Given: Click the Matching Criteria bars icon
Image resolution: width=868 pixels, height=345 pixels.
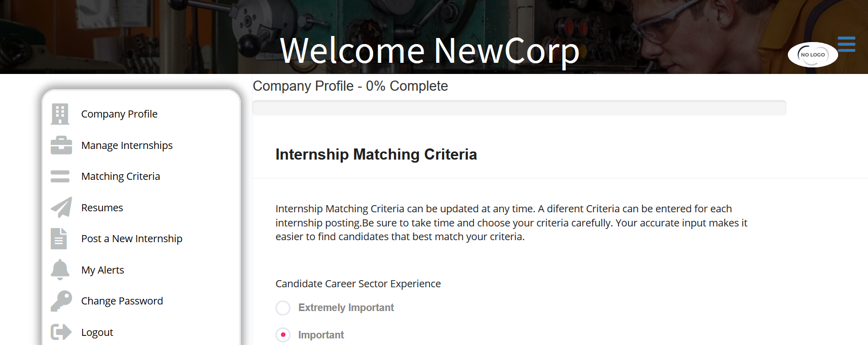Looking at the screenshot, I should tap(60, 176).
